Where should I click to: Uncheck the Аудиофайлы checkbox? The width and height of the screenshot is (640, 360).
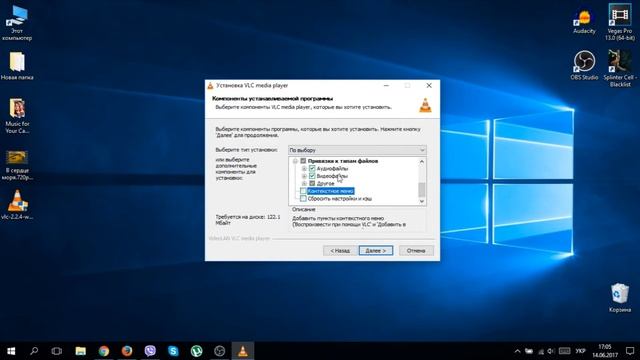point(312,169)
